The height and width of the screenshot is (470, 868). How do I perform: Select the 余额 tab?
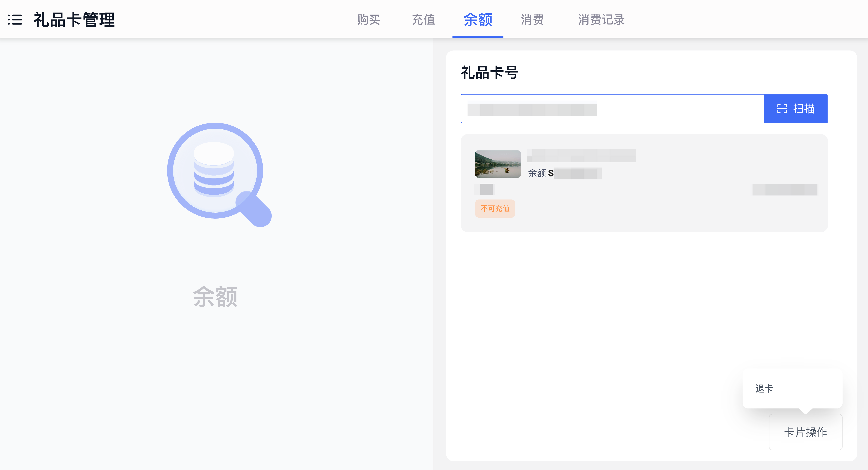pyautogui.click(x=478, y=19)
